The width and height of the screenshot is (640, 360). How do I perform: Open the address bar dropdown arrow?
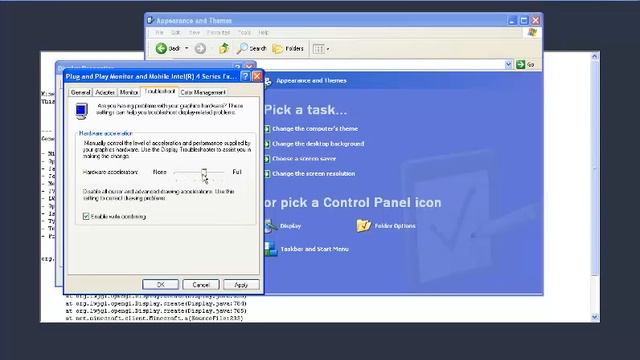(508, 64)
